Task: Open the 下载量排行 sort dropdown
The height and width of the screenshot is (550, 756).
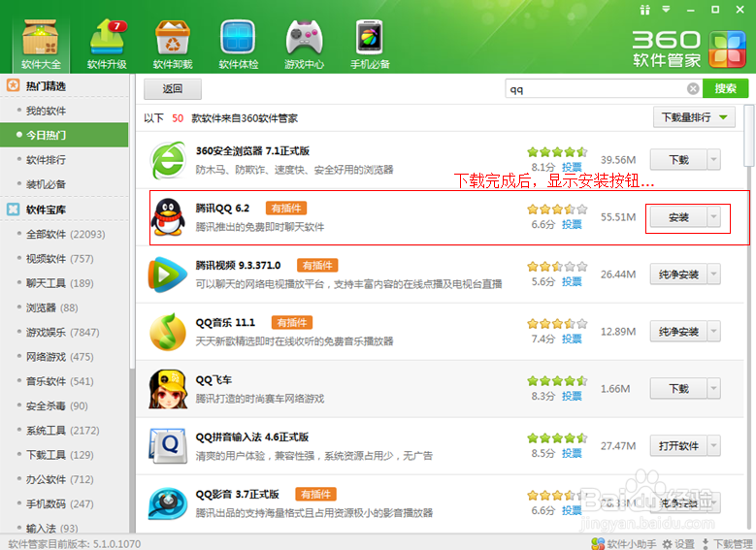Action: (x=694, y=117)
